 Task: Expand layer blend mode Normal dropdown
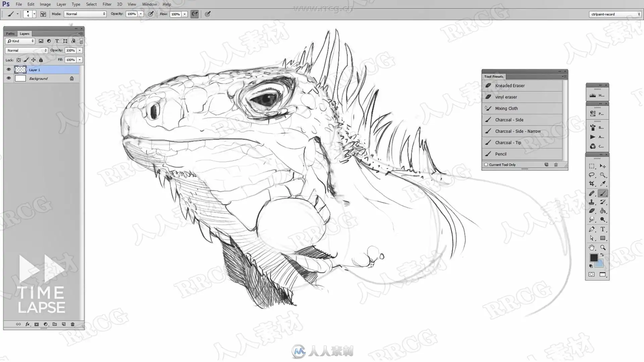[26, 50]
